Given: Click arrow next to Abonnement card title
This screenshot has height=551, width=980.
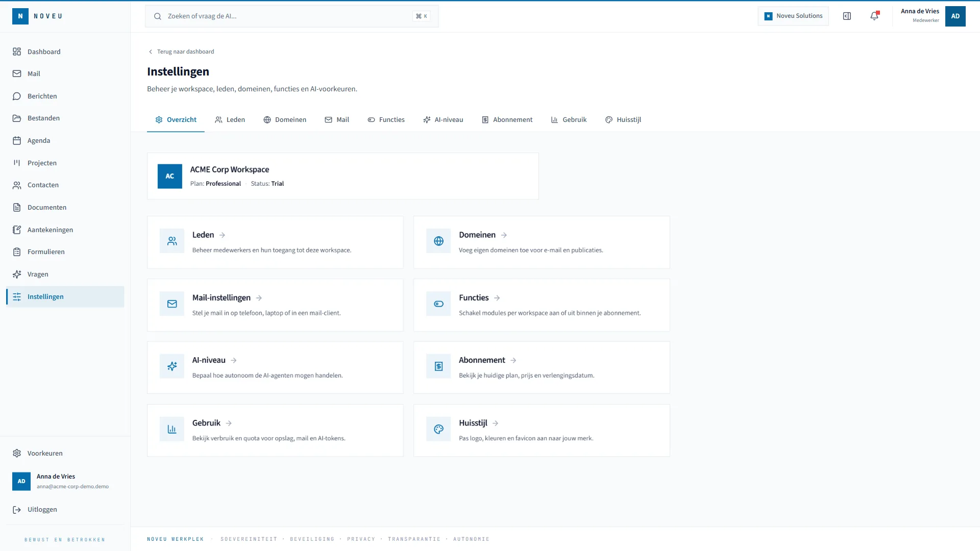Looking at the screenshot, I should [513, 360].
